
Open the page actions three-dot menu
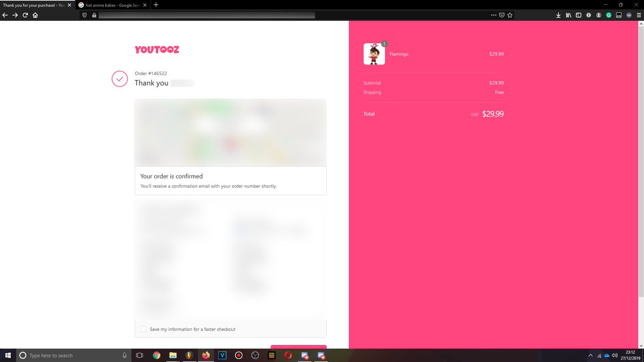point(493,15)
